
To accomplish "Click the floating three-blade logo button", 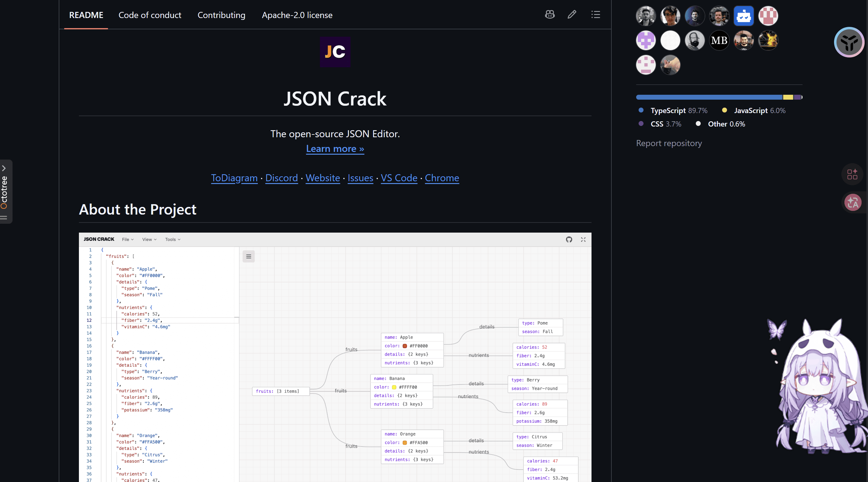I will point(849,42).
